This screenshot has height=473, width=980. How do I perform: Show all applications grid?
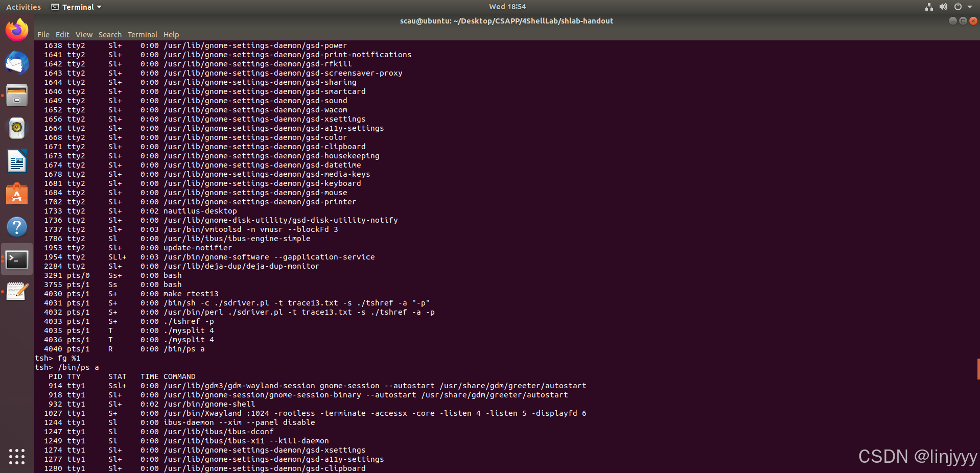coord(17,456)
